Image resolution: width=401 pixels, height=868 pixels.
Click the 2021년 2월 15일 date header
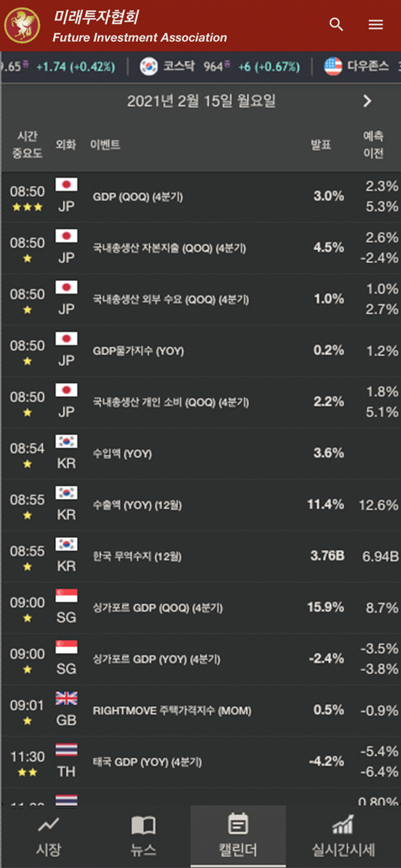pyautogui.click(x=201, y=101)
